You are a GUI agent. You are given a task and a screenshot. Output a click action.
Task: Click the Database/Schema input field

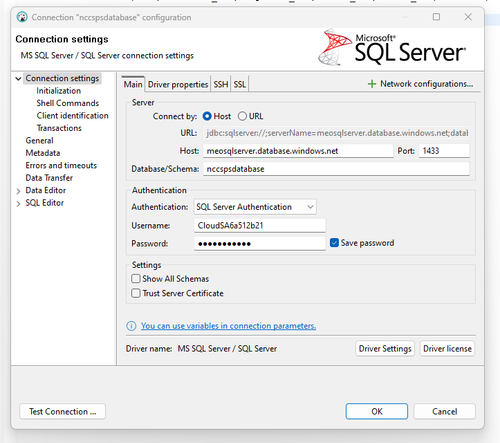(x=336, y=169)
